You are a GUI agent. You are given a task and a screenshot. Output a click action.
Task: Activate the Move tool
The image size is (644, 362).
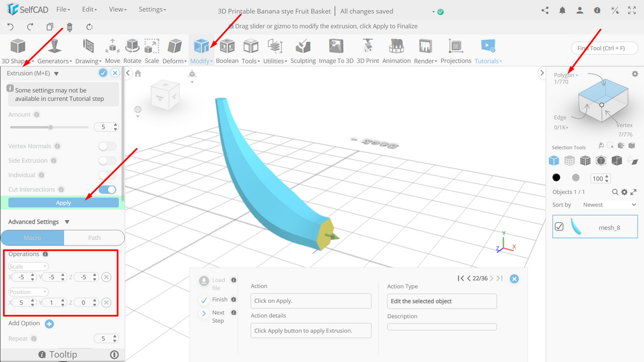click(x=112, y=51)
